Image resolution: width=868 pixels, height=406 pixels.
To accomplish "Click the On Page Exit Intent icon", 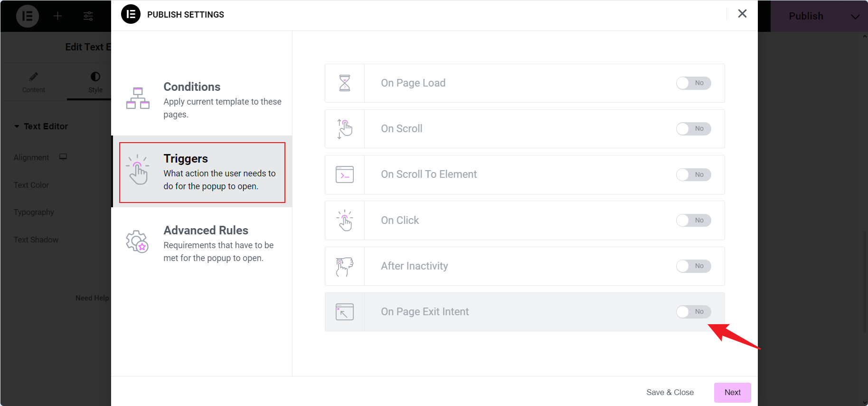I will (x=345, y=312).
